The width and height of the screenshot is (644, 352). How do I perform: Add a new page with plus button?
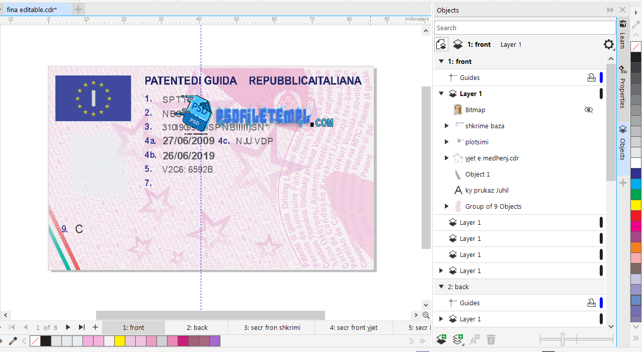click(95, 327)
